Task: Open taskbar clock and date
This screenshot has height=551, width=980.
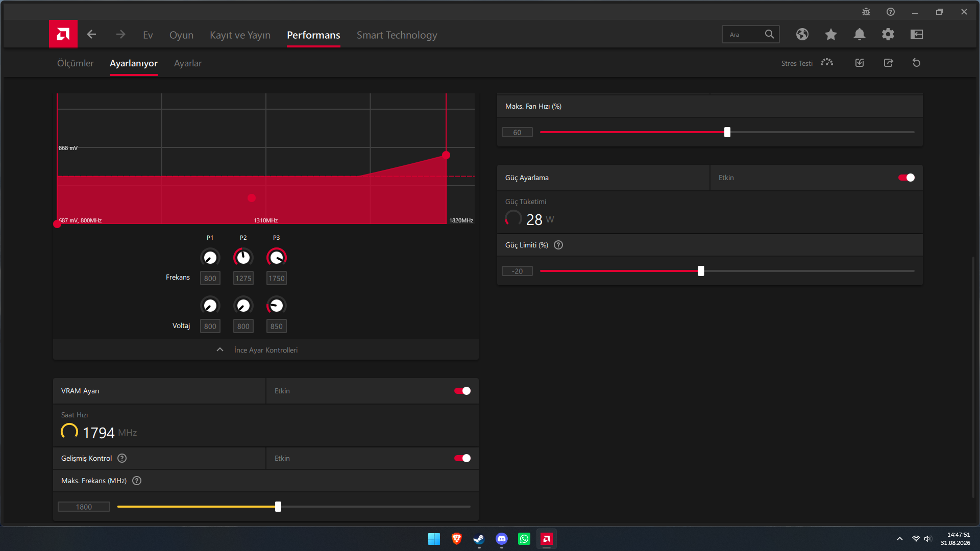Action: click(x=955, y=539)
